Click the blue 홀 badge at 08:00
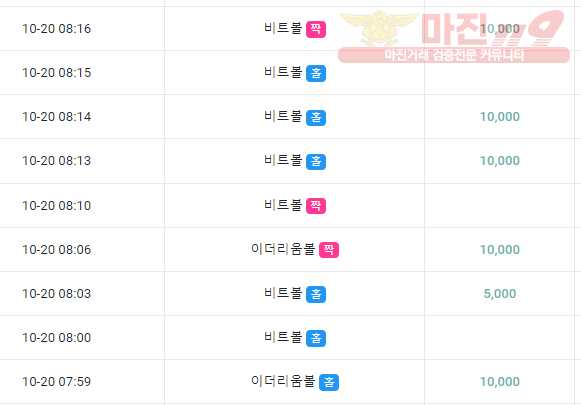Image resolution: width=581 pixels, height=405 pixels. tap(316, 338)
